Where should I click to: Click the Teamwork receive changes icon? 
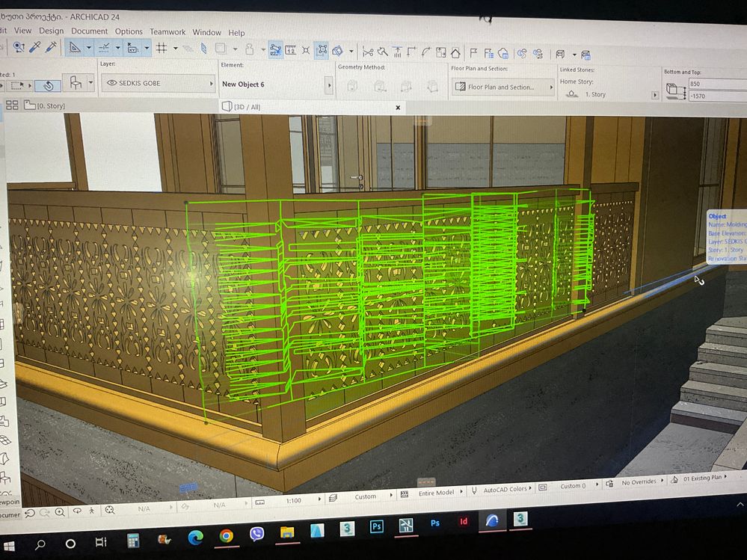(538, 55)
